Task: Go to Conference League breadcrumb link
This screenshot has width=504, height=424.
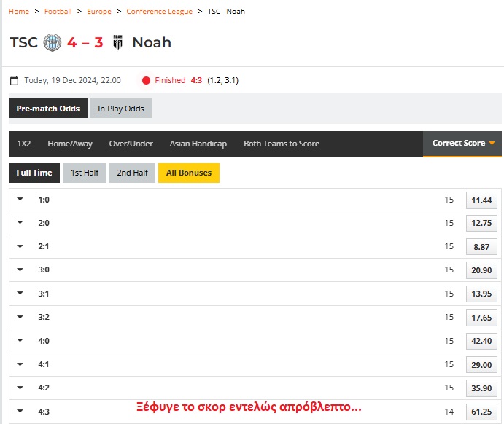Action: click(159, 12)
